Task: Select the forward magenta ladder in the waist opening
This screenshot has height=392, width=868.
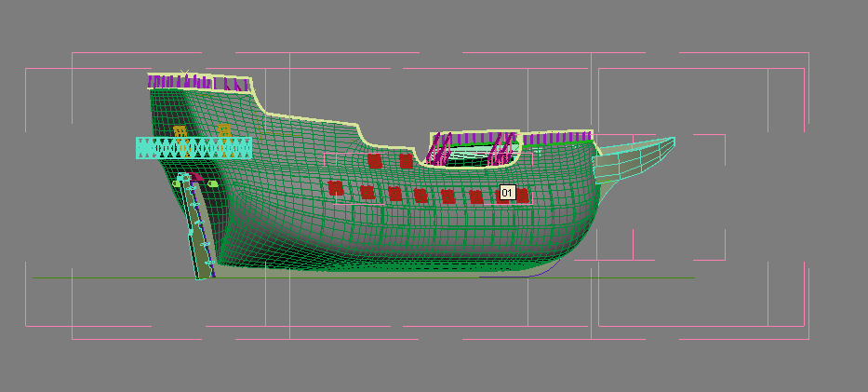Action: (501, 150)
